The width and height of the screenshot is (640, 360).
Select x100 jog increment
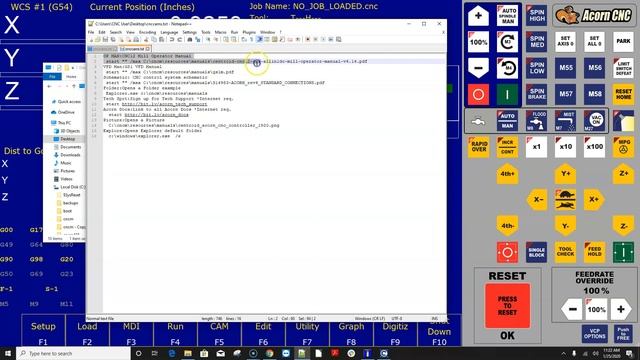tap(594, 147)
